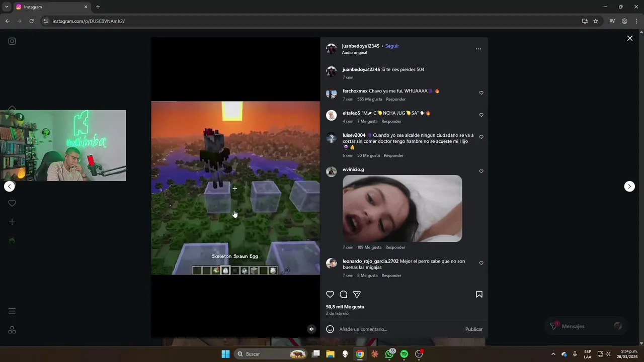The image size is (644, 362).
Task: Reply to luisev2004's comment
Action: (393, 155)
